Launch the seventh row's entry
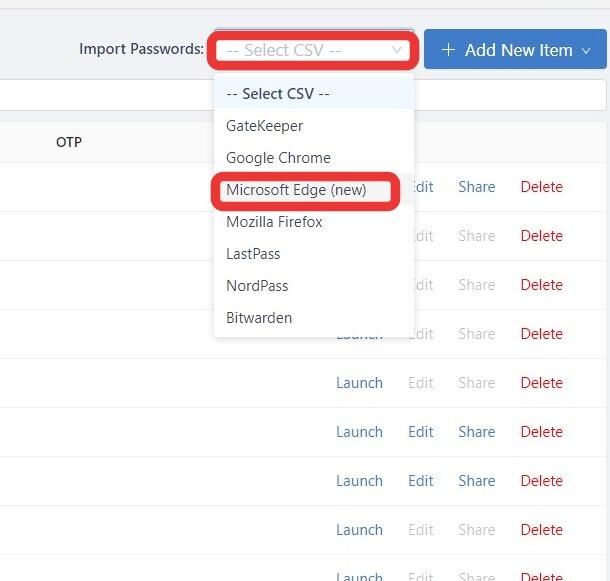This screenshot has width=610, height=581. 359,481
